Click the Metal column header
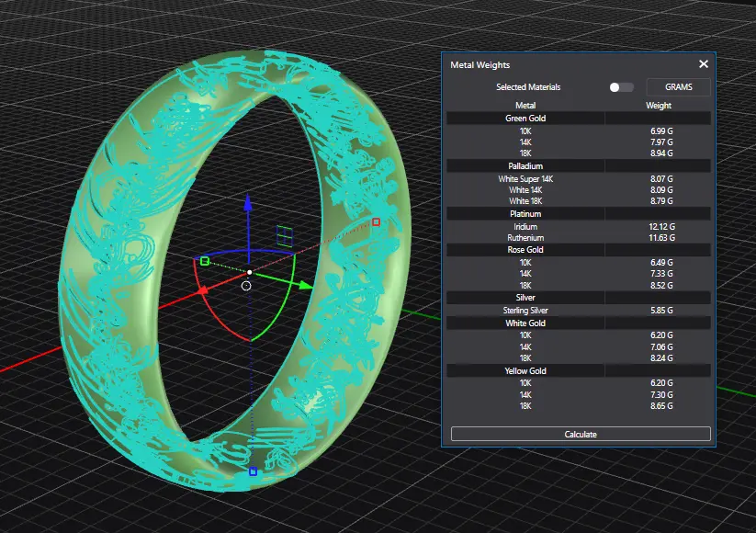 click(525, 106)
